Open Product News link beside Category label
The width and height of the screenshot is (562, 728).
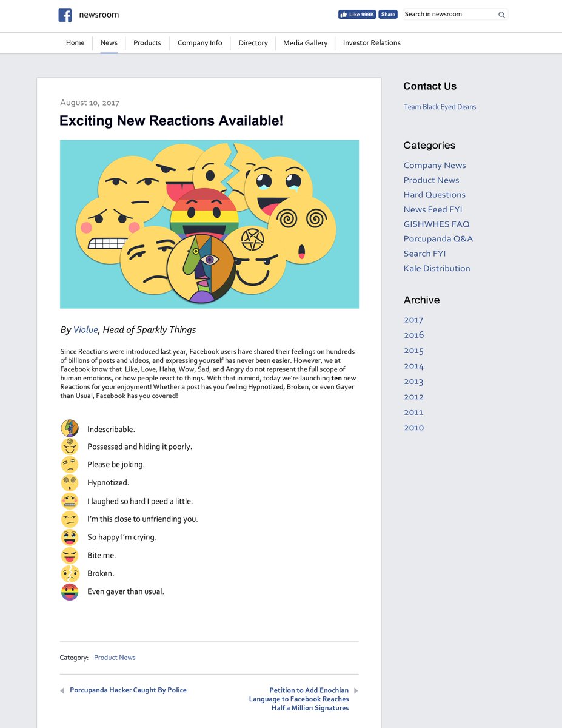point(115,658)
